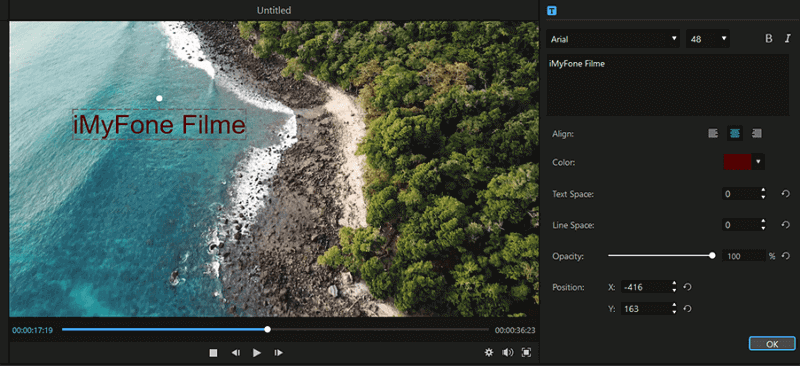The width and height of the screenshot is (800, 366).
Task: Decrease Position X with down arrow
Action: click(x=674, y=290)
